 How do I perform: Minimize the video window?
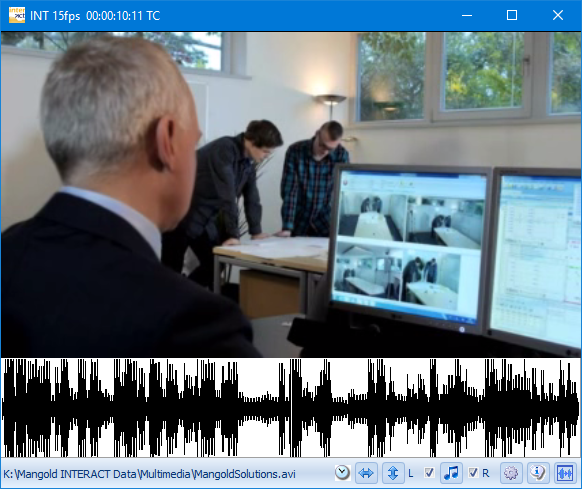[x=467, y=15]
